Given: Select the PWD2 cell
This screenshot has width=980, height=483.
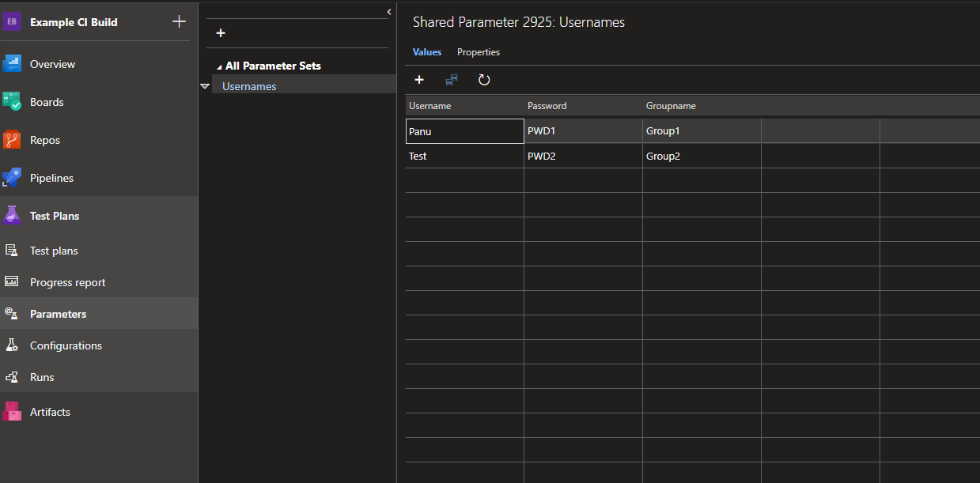Looking at the screenshot, I should [584, 156].
